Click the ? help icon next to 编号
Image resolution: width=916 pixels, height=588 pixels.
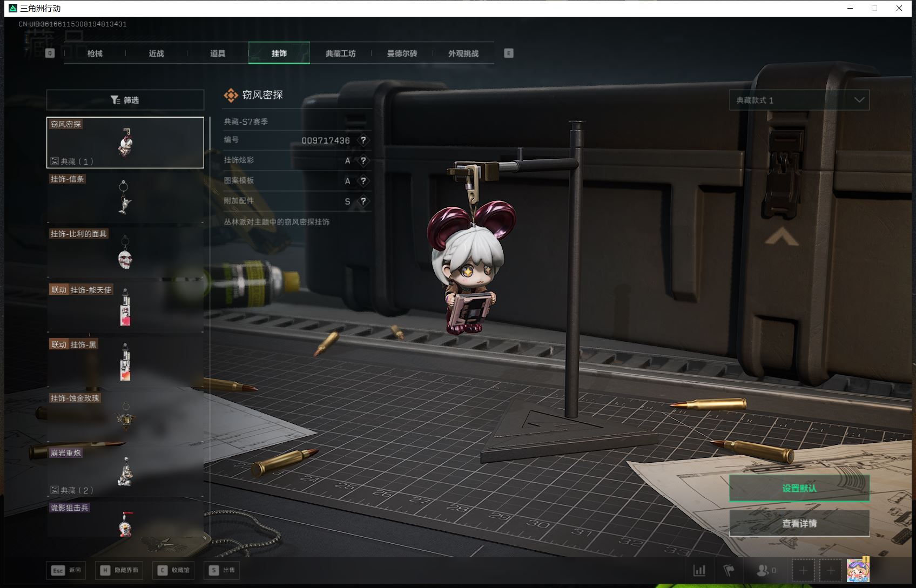[x=364, y=140]
